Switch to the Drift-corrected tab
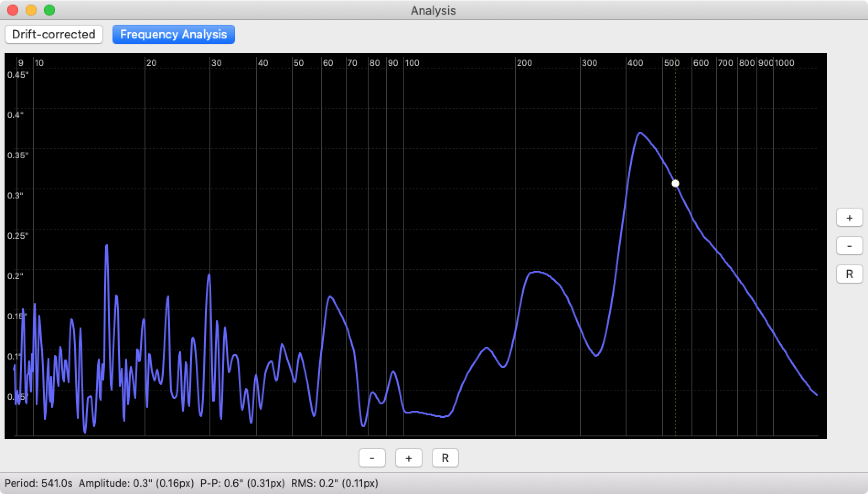The image size is (868, 494). pos(54,34)
